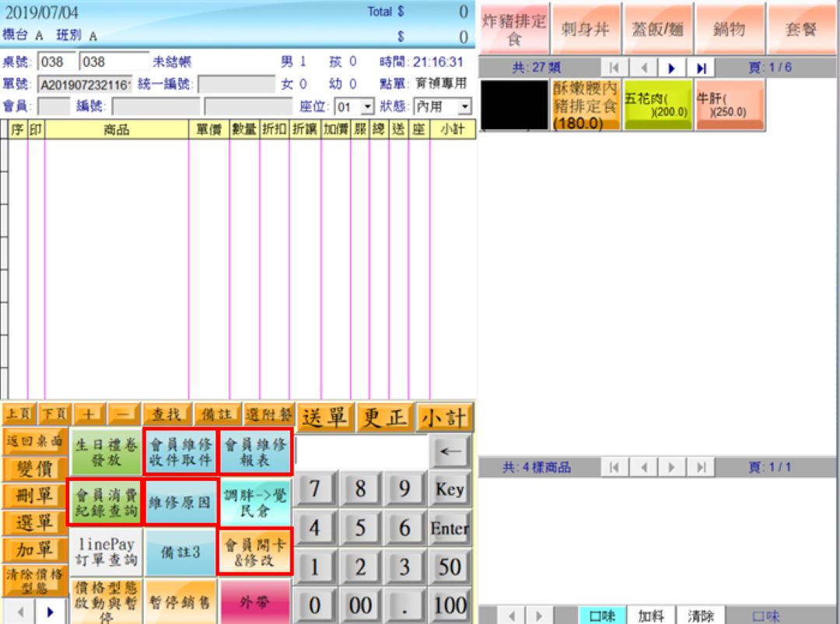Select the 牛肝 product tile

(730, 105)
